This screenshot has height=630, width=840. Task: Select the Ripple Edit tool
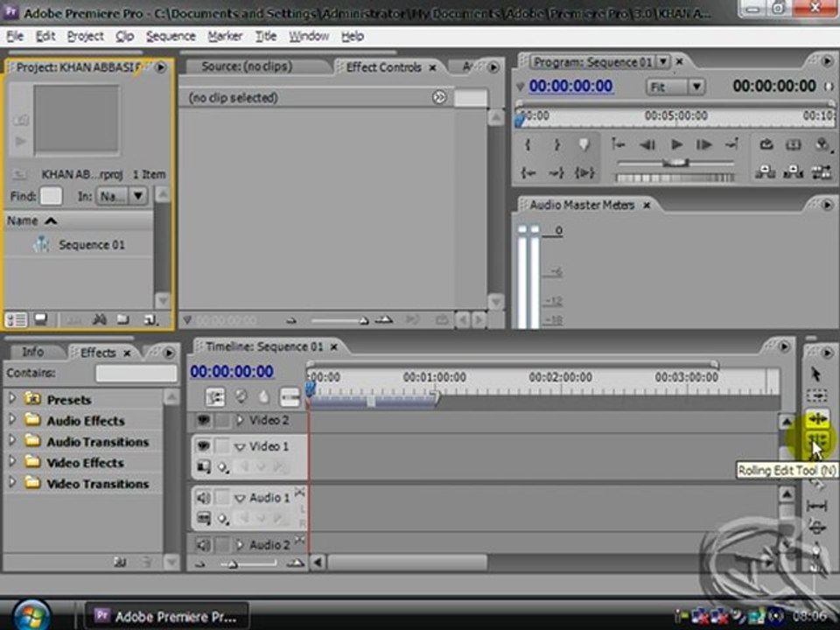pyautogui.click(x=817, y=418)
